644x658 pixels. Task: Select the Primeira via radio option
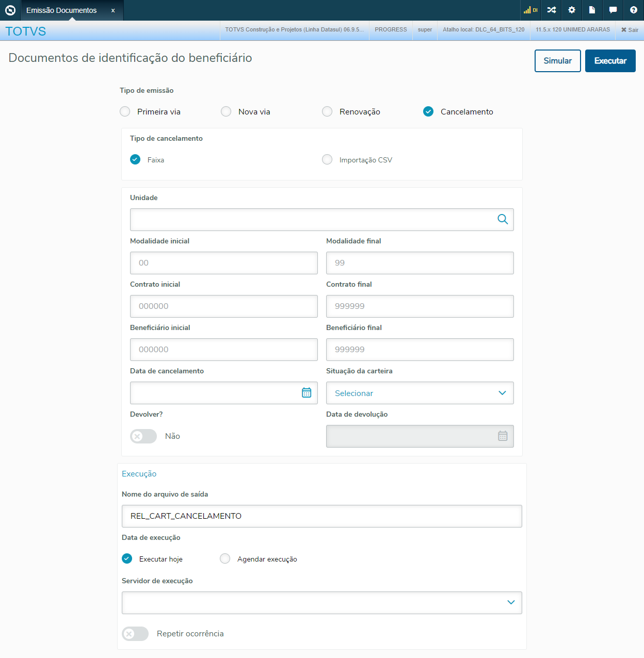(125, 112)
